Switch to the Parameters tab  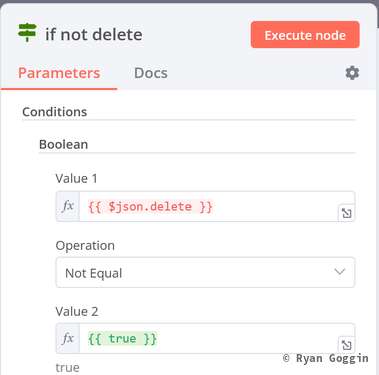(59, 73)
